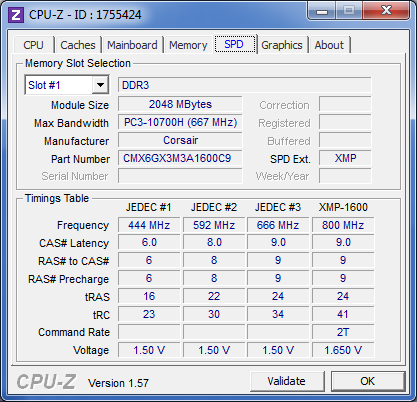Image resolution: width=417 pixels, height=402 pixels.
Task: Click the tRAS value 16
Action: point(149,296)
